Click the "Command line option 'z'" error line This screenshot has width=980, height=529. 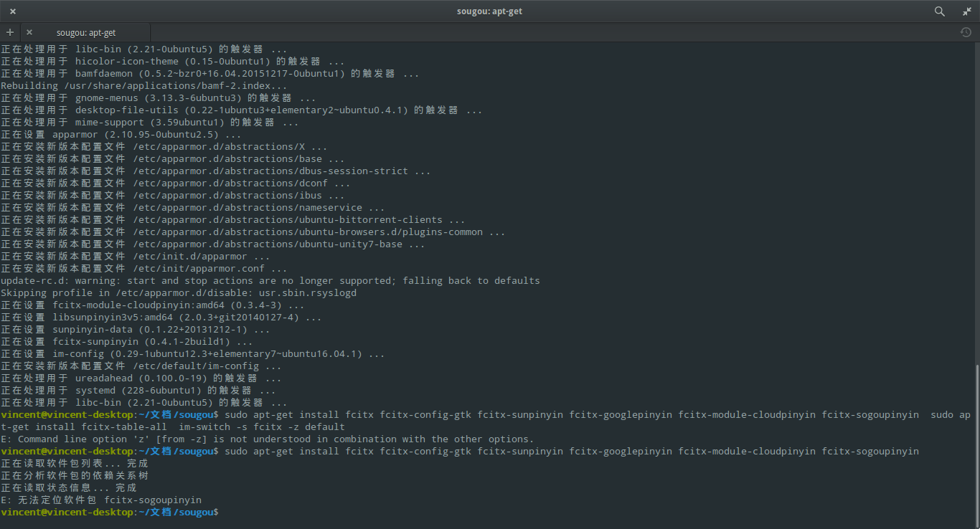pyautogui.click(x=267, y=439)
